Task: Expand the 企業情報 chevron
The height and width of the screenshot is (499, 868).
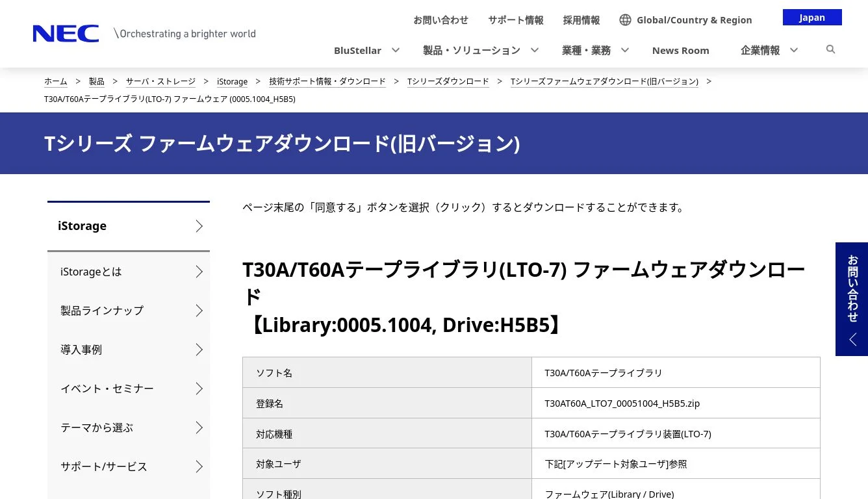Action: pyautogui.click(x=794, y=50)
